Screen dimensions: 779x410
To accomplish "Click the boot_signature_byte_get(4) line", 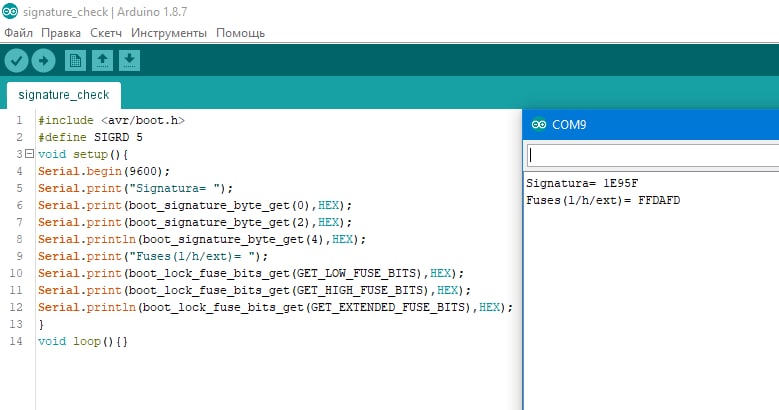I will click(x=202, y=239).
